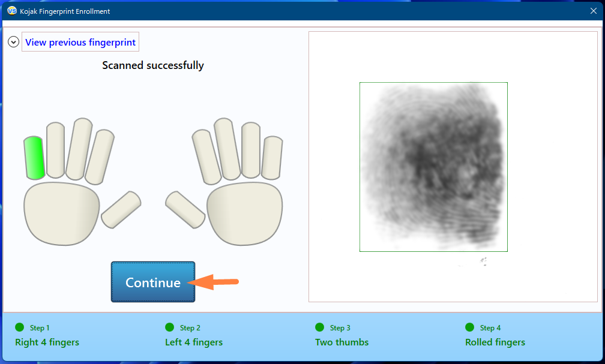Image resolution: width=605 pixels, height=364 pixels.
Task: Click the Step 2 label
Action: [190, 328]
